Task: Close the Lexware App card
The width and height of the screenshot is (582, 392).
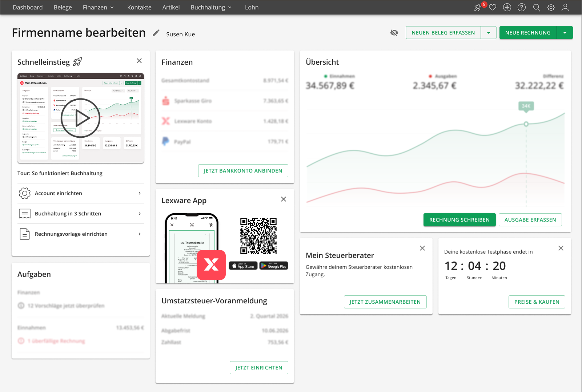Action: point(284,199)
